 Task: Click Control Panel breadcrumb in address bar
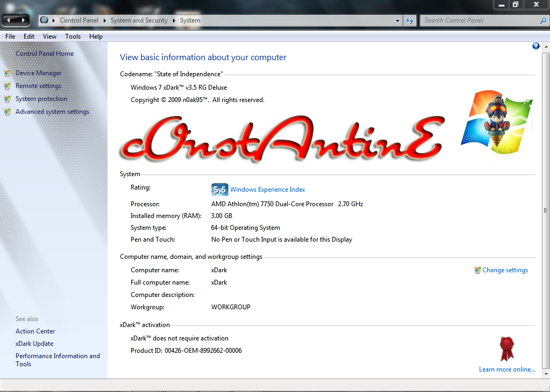(79, 20)
